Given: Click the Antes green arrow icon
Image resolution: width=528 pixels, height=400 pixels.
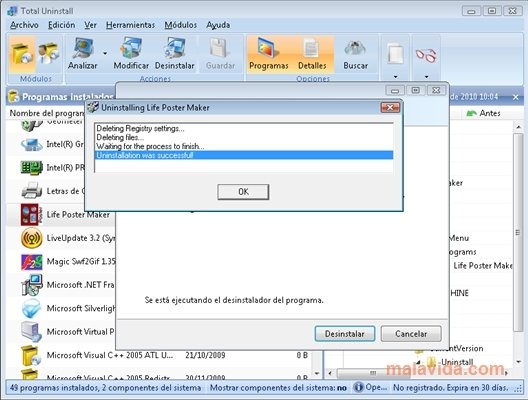Looking at the screenshot, I should tap(471, 113).
